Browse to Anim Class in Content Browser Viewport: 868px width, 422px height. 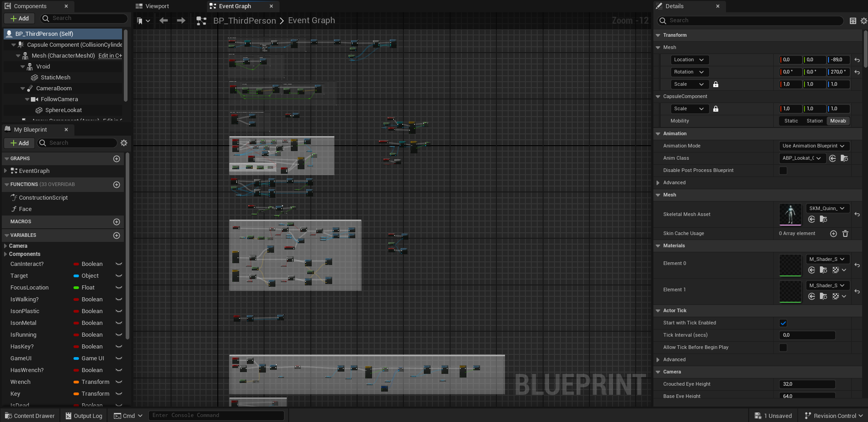point(844,158)
